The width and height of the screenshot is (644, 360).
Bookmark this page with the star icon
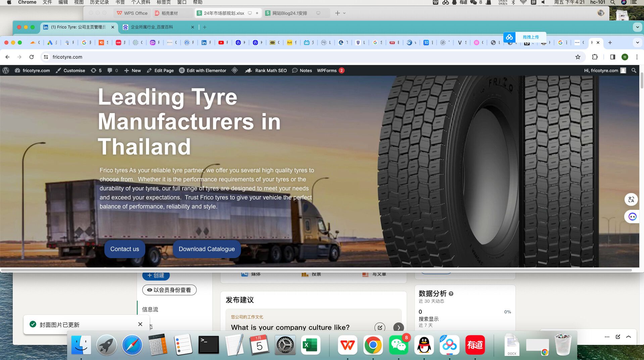[578, 57]
